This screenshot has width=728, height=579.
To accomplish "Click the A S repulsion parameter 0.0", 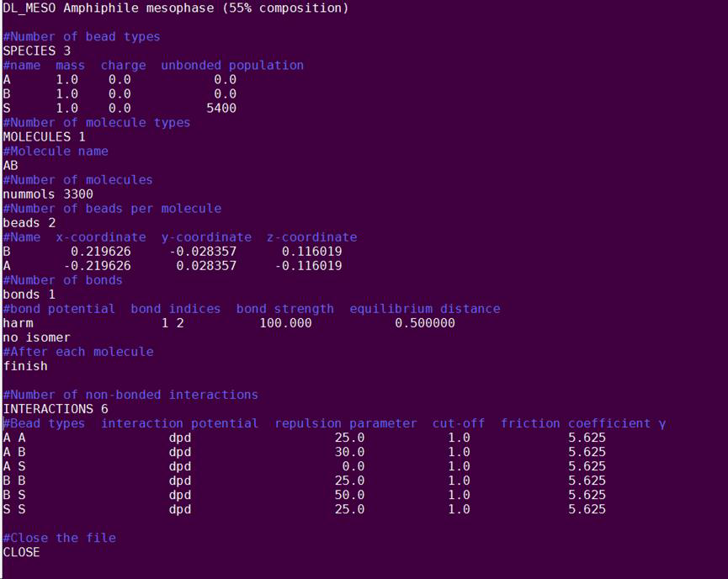I will point(353,466).
